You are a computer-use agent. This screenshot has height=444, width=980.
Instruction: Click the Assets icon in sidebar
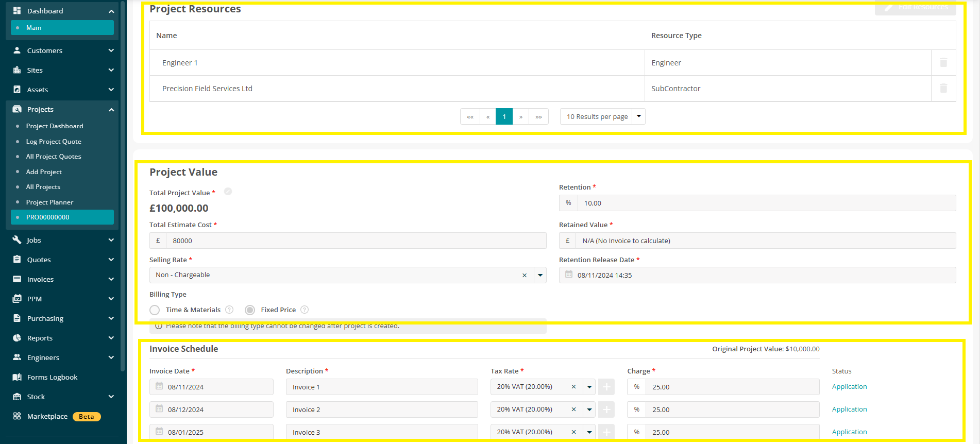coord(17,90)
